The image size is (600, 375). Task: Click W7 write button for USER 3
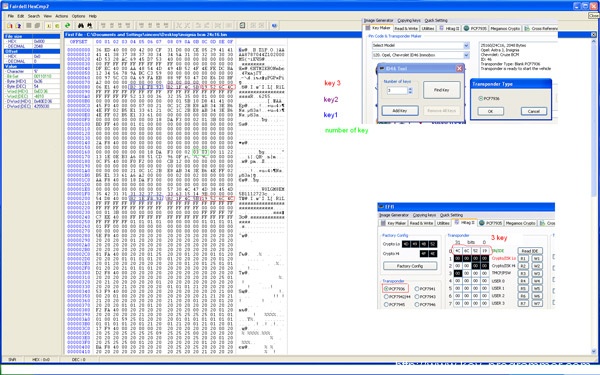537,303
